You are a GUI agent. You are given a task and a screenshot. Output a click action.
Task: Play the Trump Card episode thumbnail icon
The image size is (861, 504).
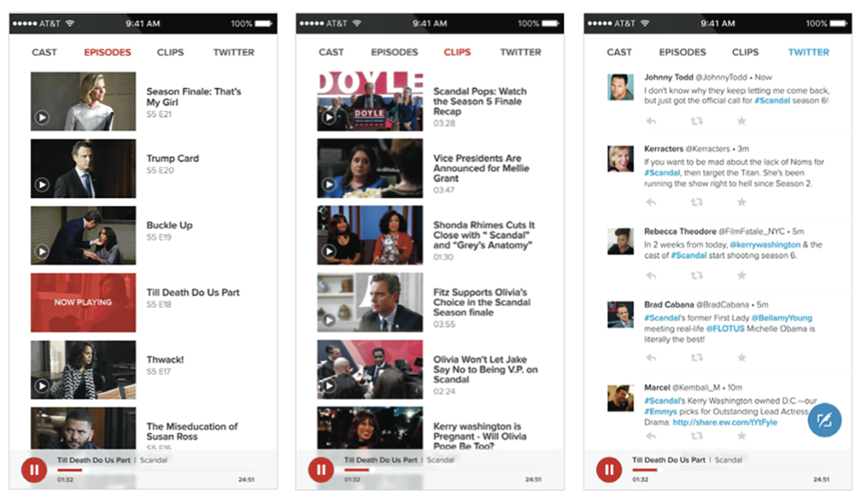42,185
